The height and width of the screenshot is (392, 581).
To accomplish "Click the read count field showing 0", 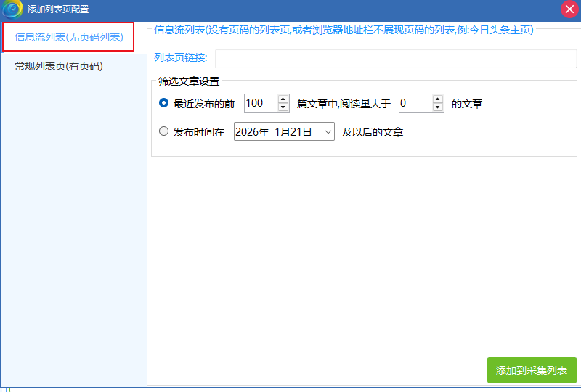I will (x=415, y=104).
